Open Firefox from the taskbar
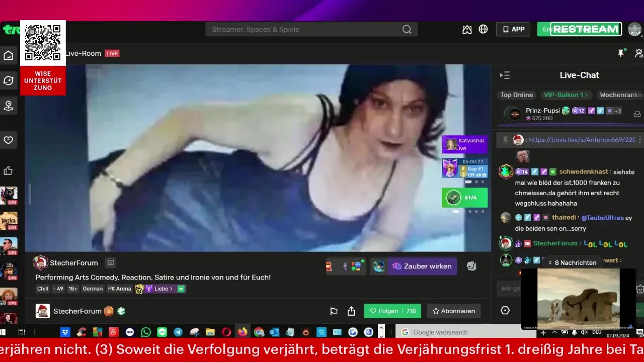Viewport: 644px width, 362px height. [243, 332]
